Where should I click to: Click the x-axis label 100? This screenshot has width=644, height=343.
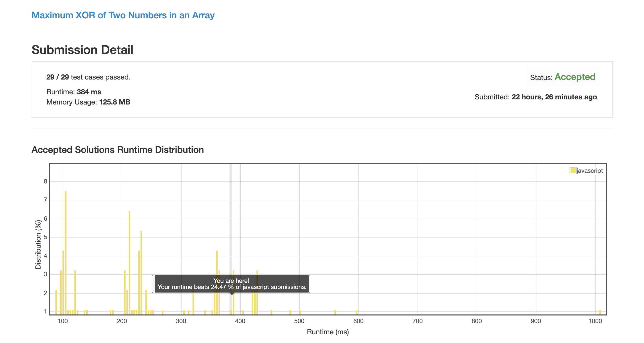(x=63, y=321)
